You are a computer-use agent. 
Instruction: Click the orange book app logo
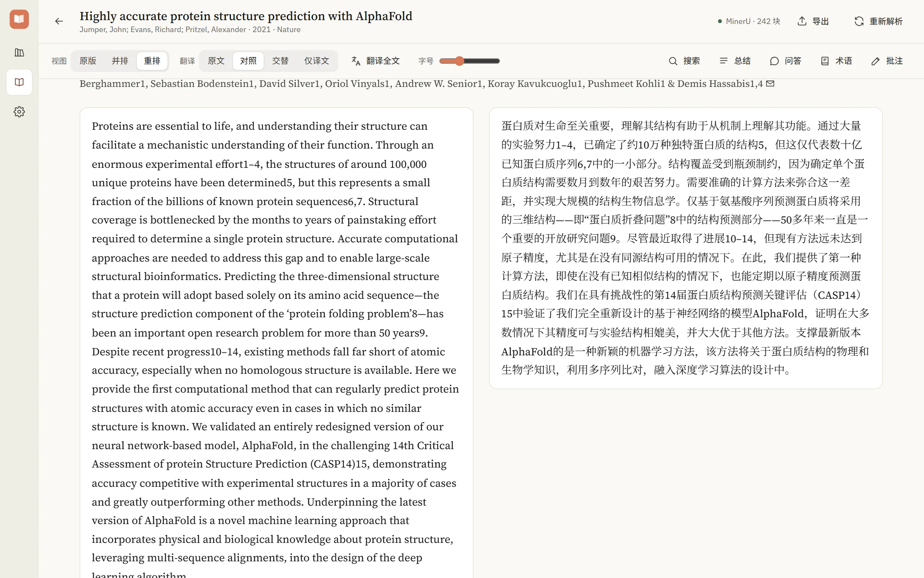(19, 19)
